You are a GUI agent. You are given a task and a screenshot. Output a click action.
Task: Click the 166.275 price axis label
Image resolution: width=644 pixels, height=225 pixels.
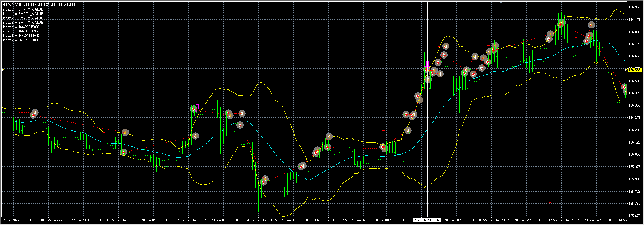tap(635, 118)
